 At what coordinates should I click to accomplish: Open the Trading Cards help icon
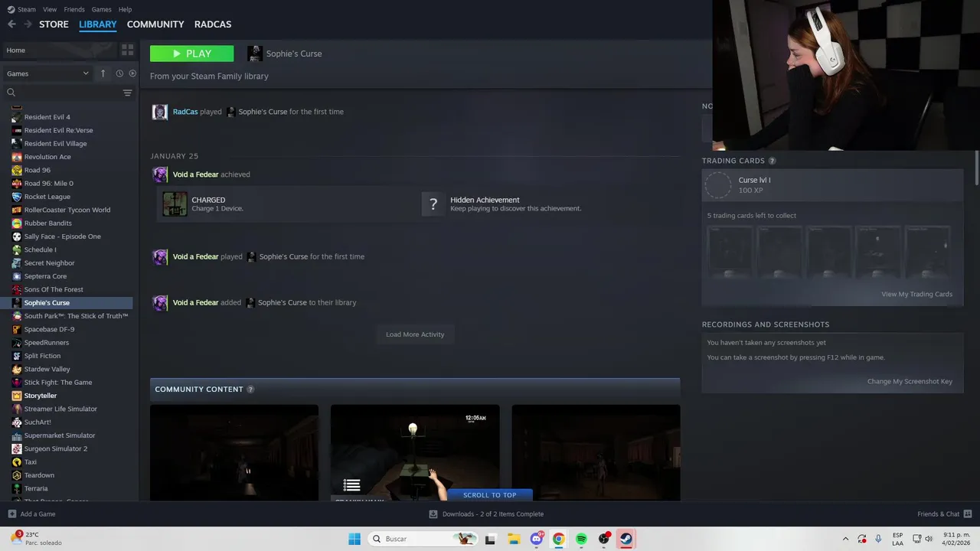772,161
